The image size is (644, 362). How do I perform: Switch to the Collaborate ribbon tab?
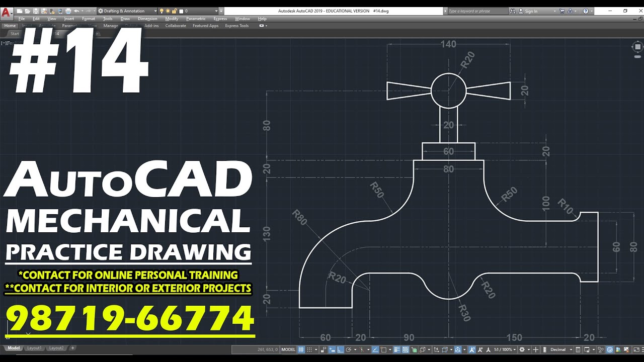[176, 26]
